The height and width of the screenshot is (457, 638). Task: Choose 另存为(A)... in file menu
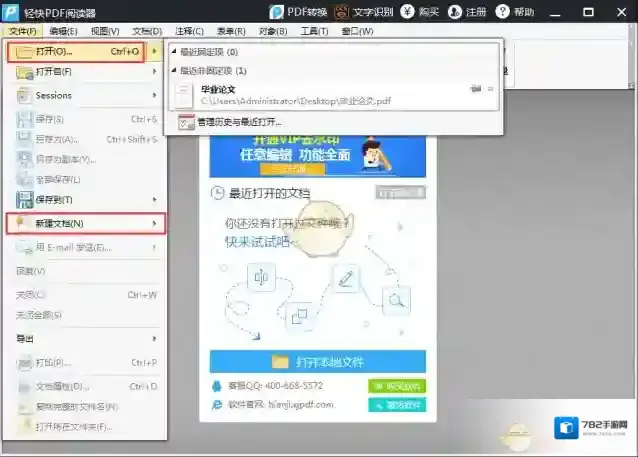tap(86, 139)
